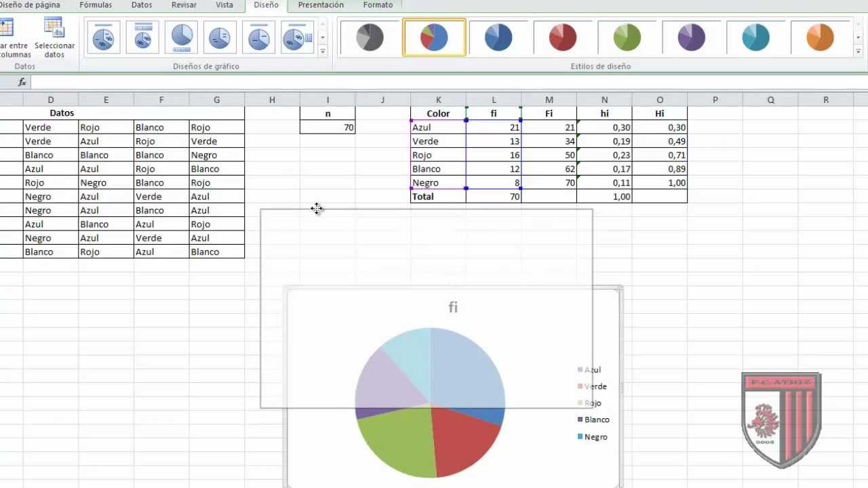Choose the grayscale pie chart style
The width and height of the screenshot is (868, 488).
pos(370,37)
